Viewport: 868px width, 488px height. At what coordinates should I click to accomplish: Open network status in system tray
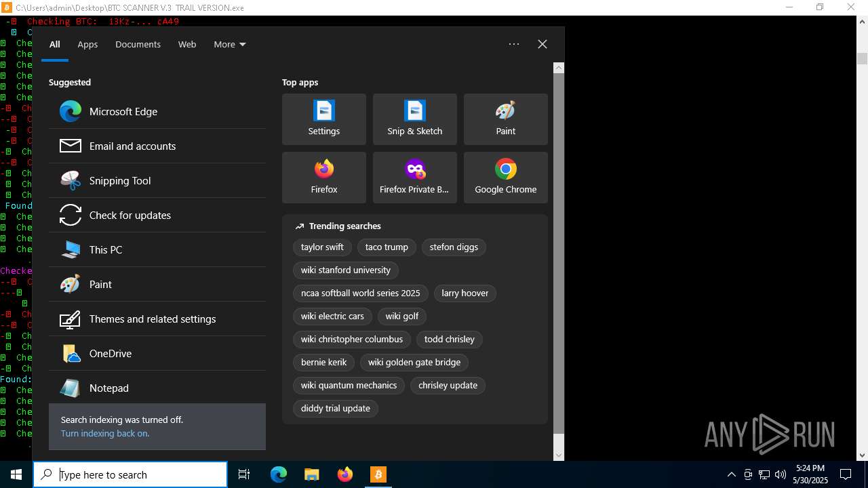point(764,474)
